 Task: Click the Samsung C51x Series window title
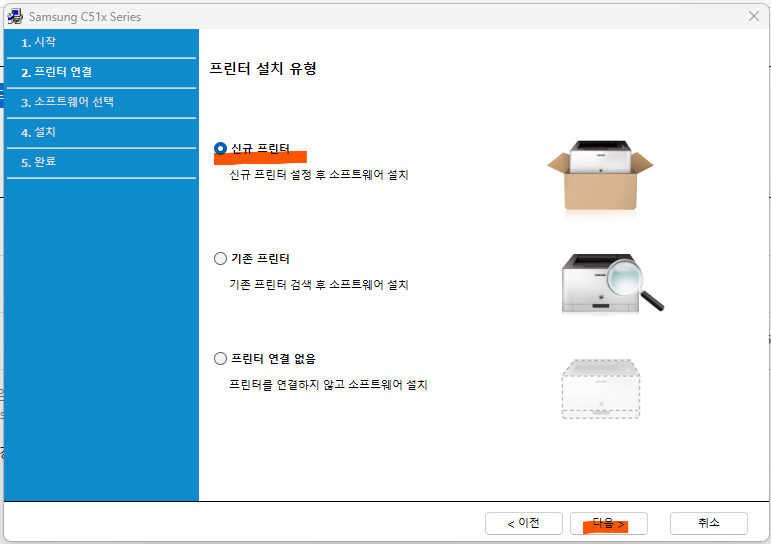85,17
